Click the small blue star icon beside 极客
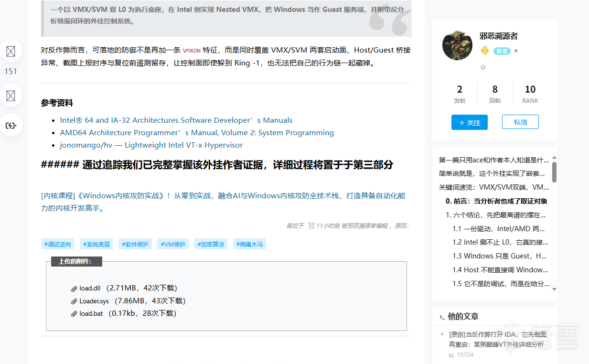 (516, 51)
